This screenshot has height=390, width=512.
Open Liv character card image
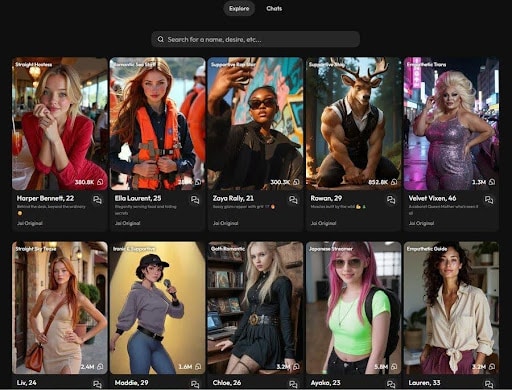(60, 308)
